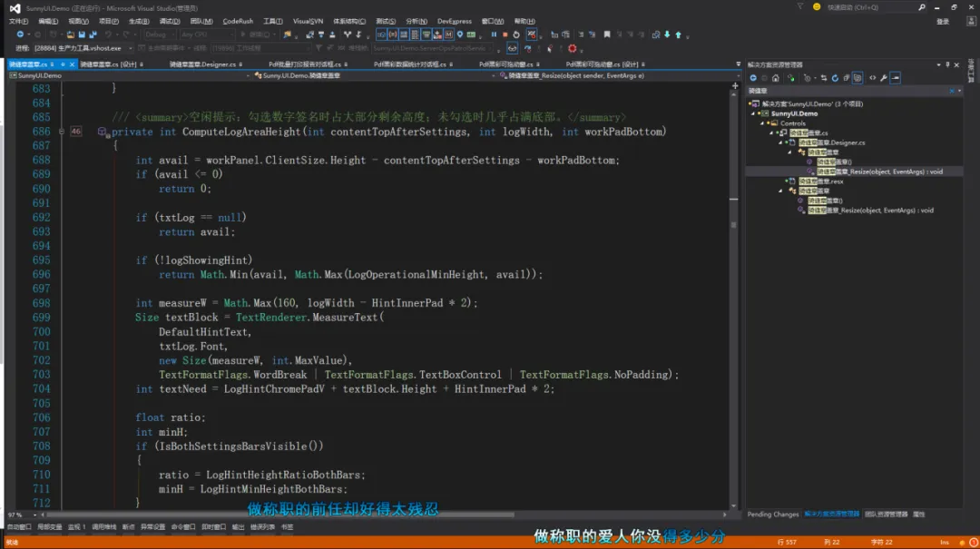
Task: Click the glasses icon in the debug toolbar
Action: tap(512, 48)
